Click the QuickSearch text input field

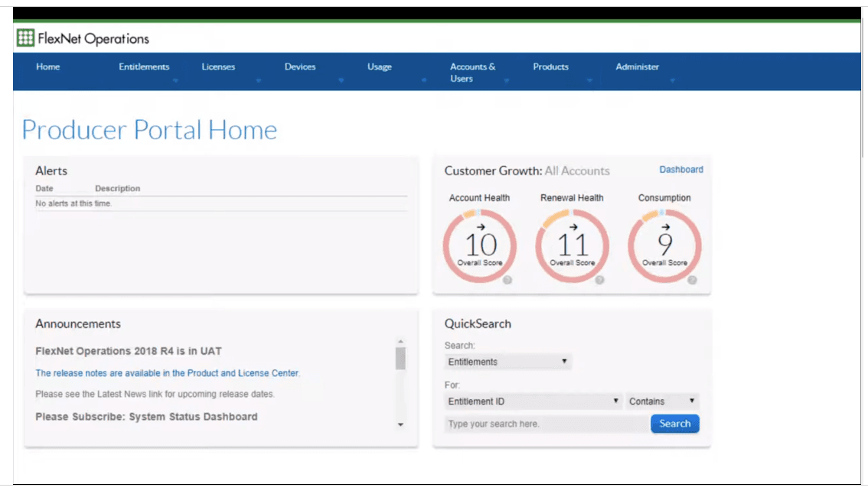point(547,424)
